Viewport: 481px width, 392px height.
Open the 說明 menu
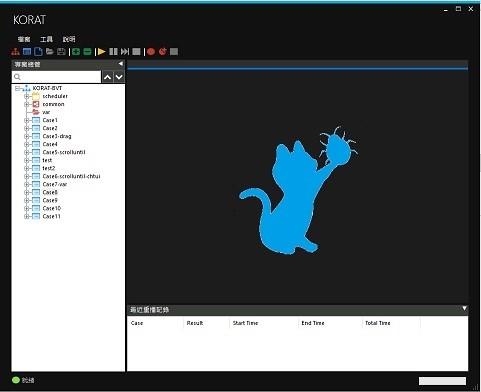click(x=69, y=39)
